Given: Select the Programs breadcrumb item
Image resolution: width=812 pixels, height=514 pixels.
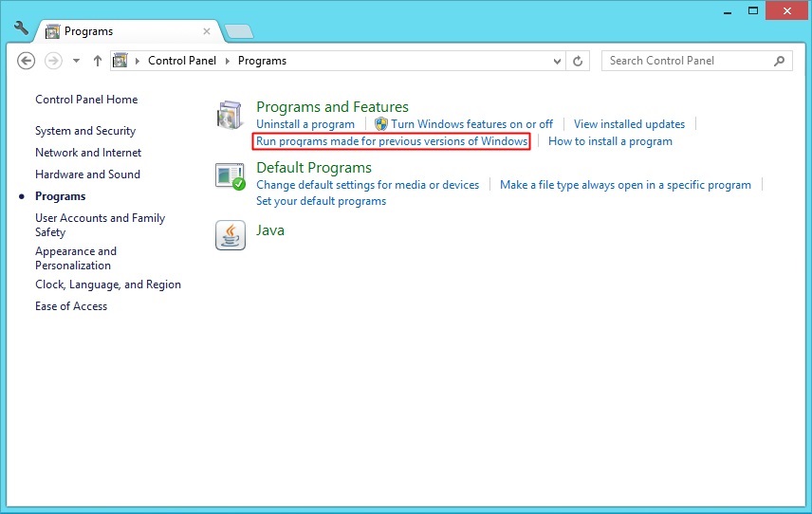Looking at the screenshot, I should click(262, 61).
